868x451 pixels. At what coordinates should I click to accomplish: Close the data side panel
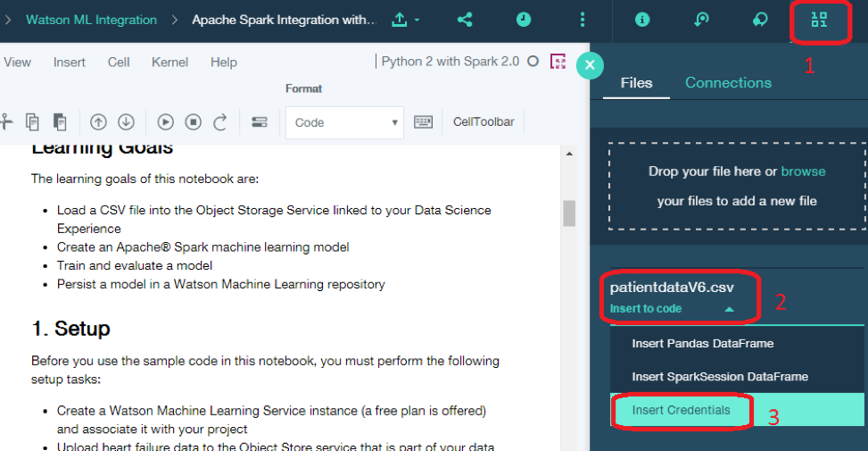pyautogui.click(x=590, y=65)
